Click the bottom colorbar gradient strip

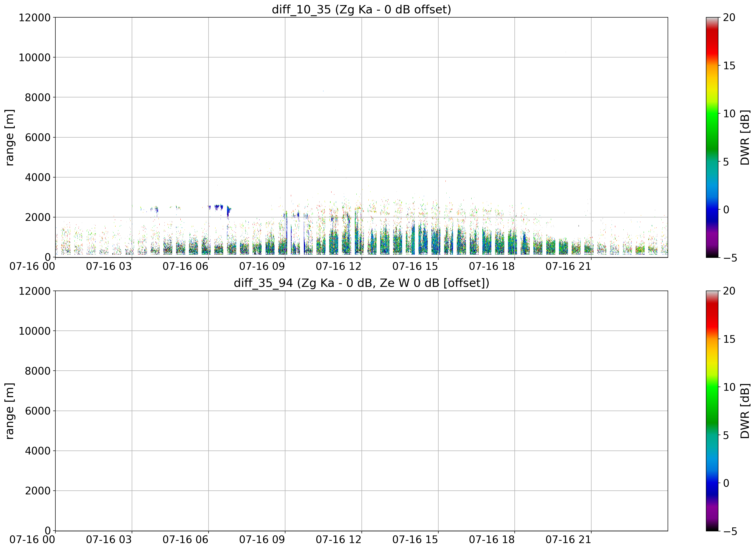coord(712,411)
